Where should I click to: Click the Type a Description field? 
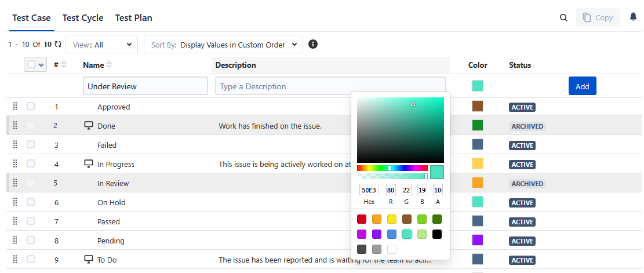click(330, 86)
